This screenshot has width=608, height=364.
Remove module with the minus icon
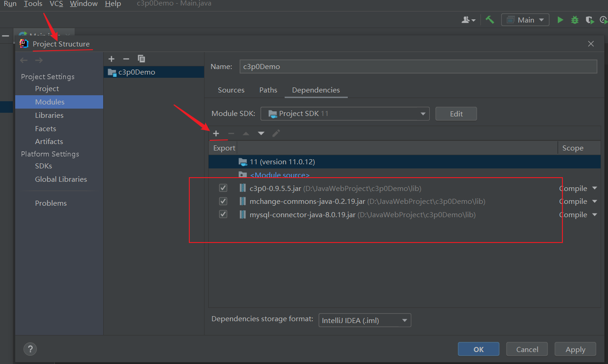click(126, 59)
